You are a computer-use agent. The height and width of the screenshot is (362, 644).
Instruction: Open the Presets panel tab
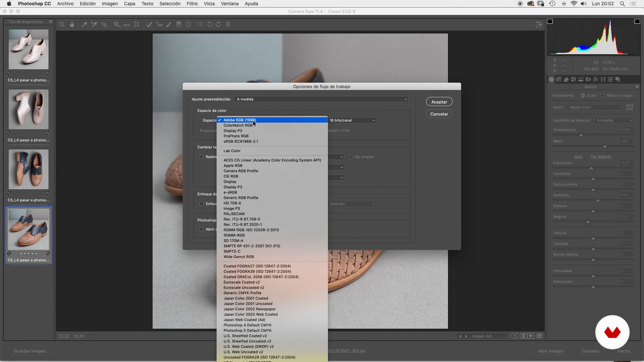pyautogui.click(x=610, y=79)
